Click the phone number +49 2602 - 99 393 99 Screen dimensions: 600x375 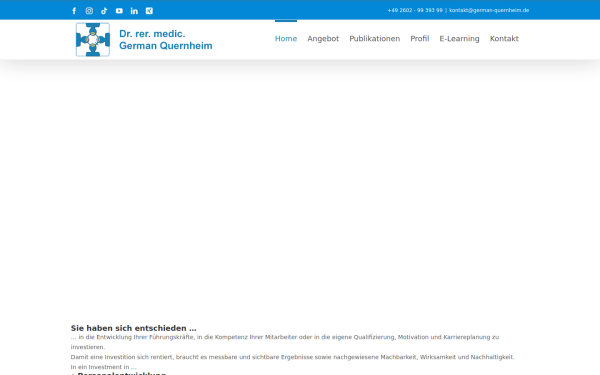(x=415, y=10)
